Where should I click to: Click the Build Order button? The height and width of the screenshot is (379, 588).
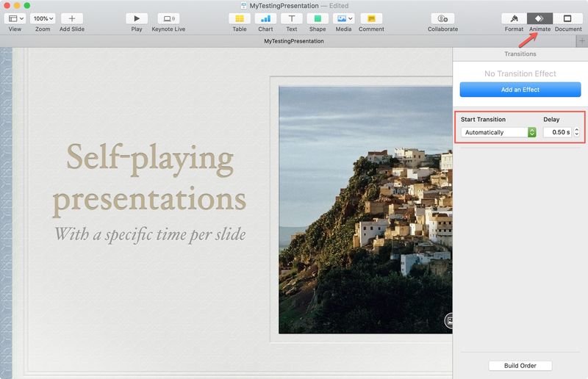[x=520, y=366]
